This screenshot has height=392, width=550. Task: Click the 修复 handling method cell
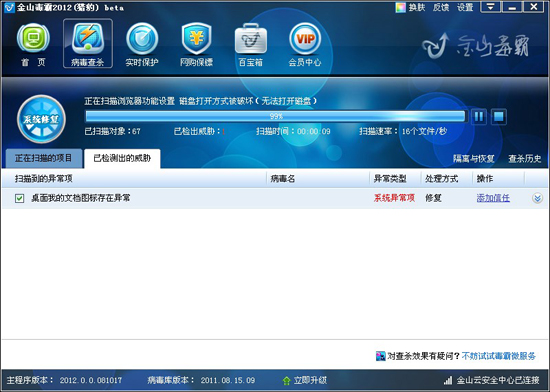pos(433,198)
